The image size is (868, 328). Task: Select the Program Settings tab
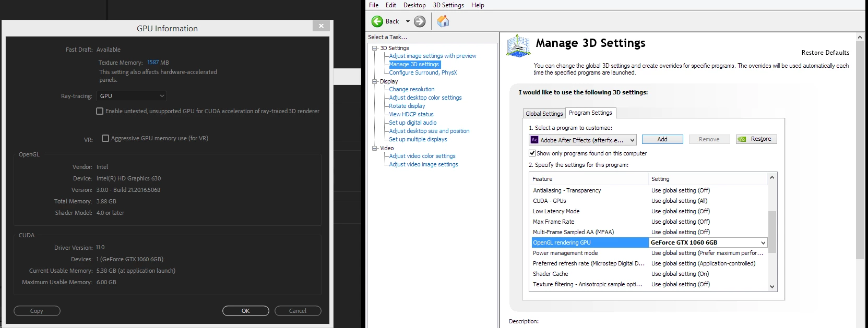tap(590, 113)
